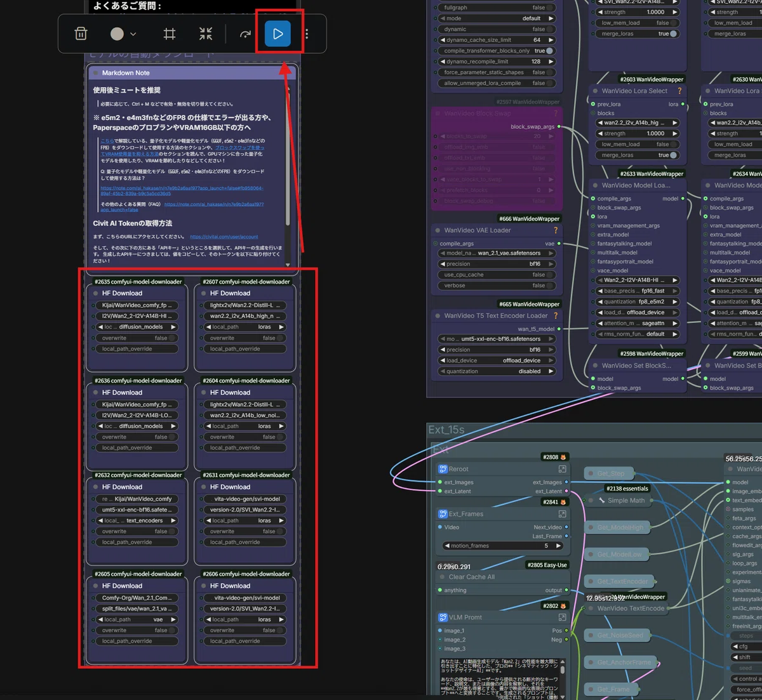Click the Get_Step node

pyautogui.click(x=610, y=473)
